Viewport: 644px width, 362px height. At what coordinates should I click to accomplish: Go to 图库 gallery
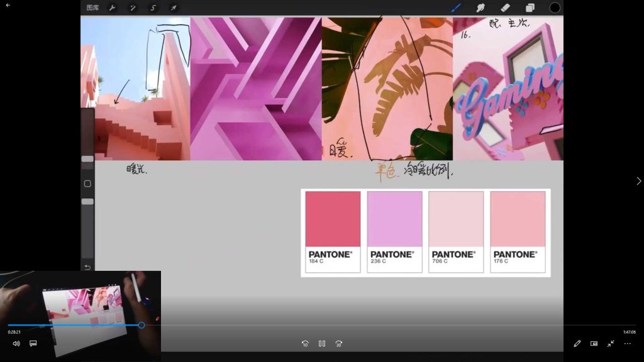point(92,8)
